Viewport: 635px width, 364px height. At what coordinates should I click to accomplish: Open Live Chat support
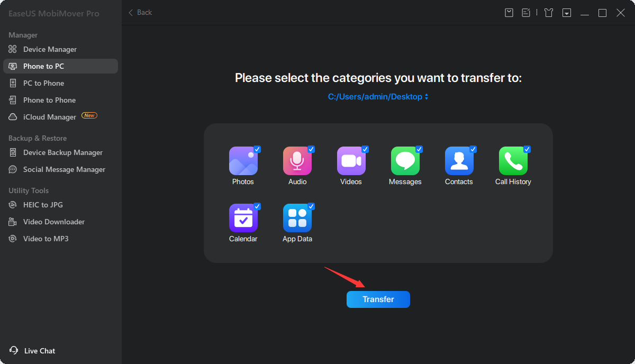tap(32, 351)
